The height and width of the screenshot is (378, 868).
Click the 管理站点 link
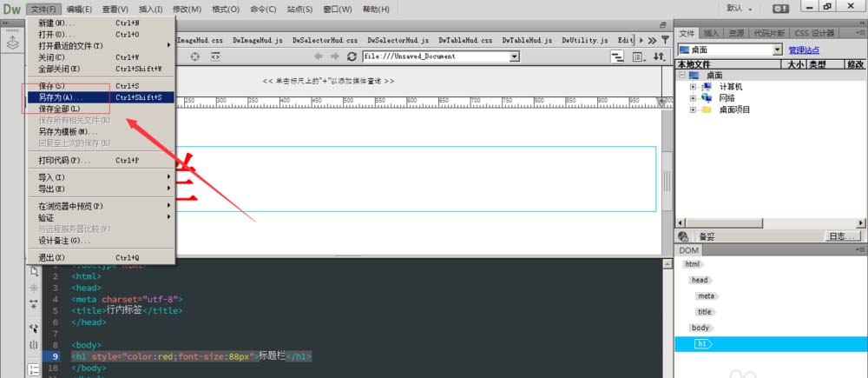(x=804, y=50)
